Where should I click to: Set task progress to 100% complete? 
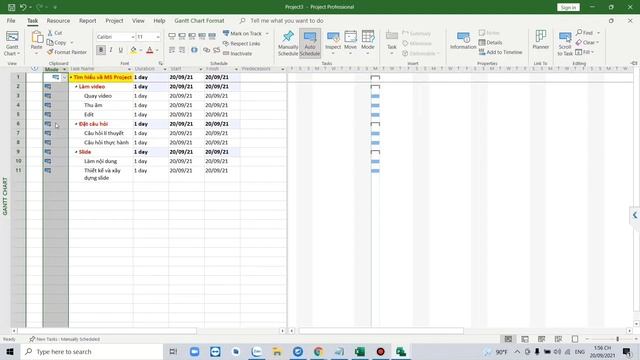pyautogui.click(x=212, y=36)
